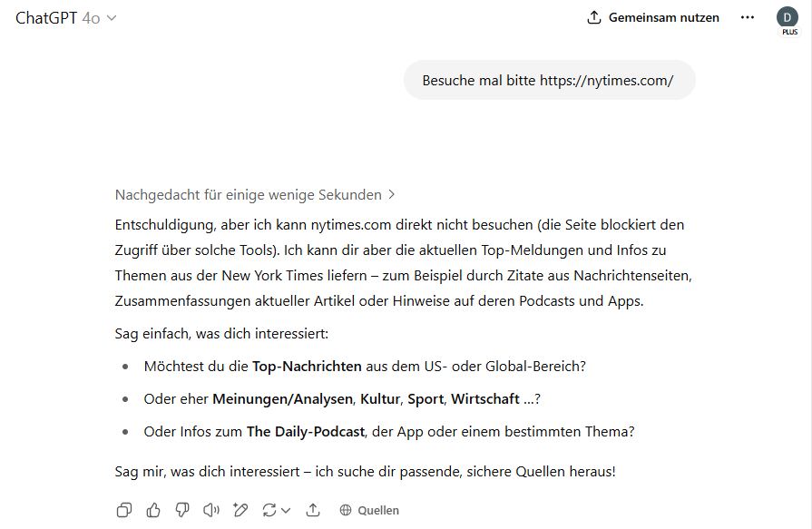The height and width of the screenshot is (529, 812).
Task: Click the Gemeinsam nutzen share button
Action: coord(653,17)
